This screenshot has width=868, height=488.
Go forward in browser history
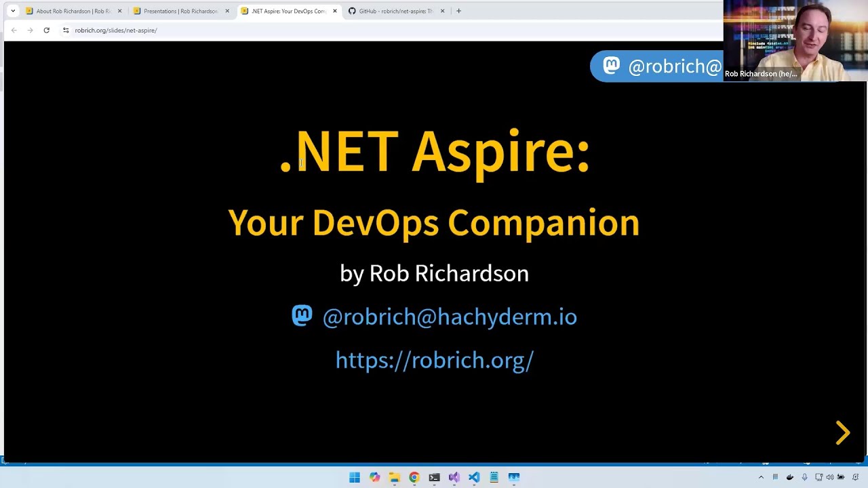[x=30, y=30]
